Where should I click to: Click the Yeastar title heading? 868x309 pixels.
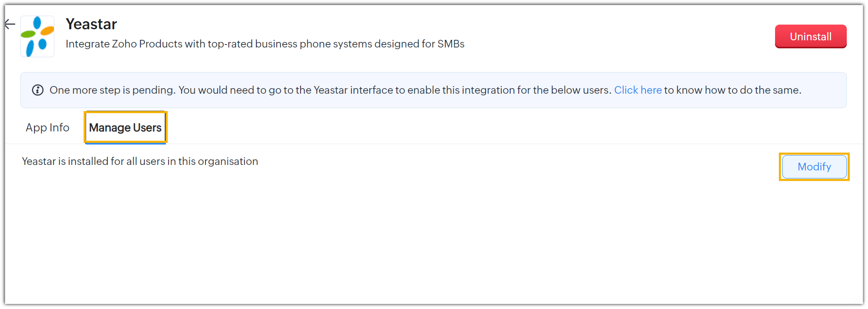click(91, 25)
